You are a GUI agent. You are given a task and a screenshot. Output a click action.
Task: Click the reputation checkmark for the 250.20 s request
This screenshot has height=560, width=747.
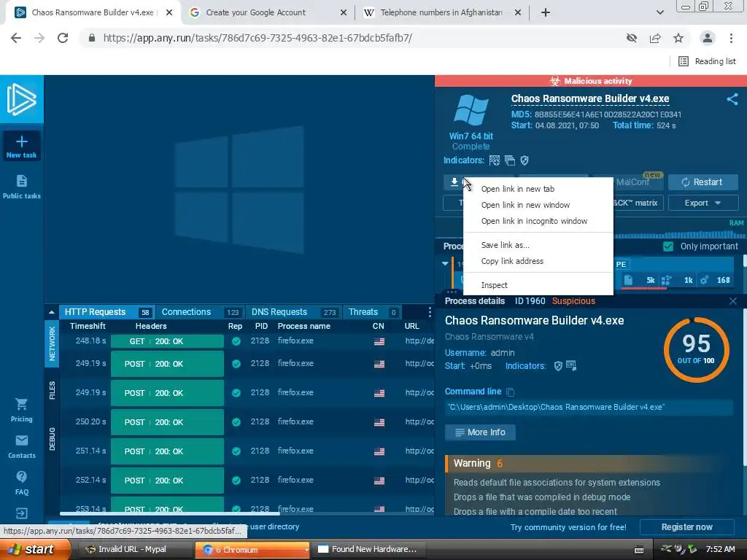pos(236,422)
